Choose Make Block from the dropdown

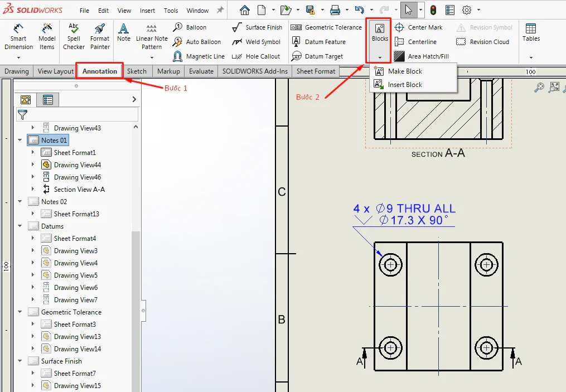point(414,71)
